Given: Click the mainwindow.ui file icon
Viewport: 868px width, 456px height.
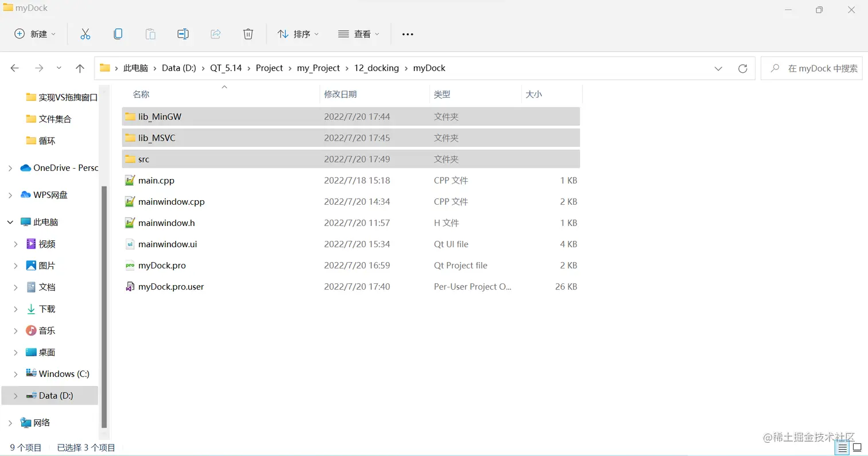Looking at the screenshot, I should (x=130, y=244).
